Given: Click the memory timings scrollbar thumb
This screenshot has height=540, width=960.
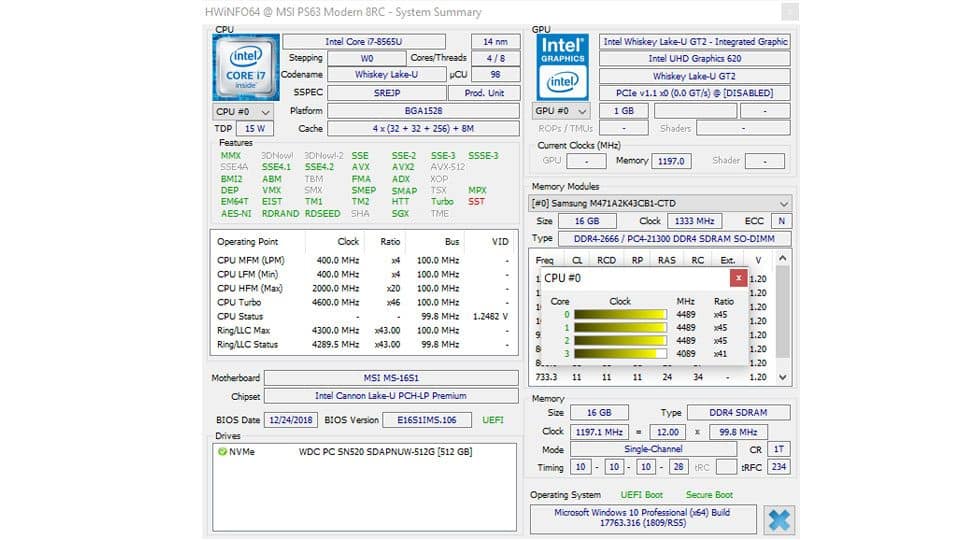Looking at the screenshot, I should (x=782, y=312).
